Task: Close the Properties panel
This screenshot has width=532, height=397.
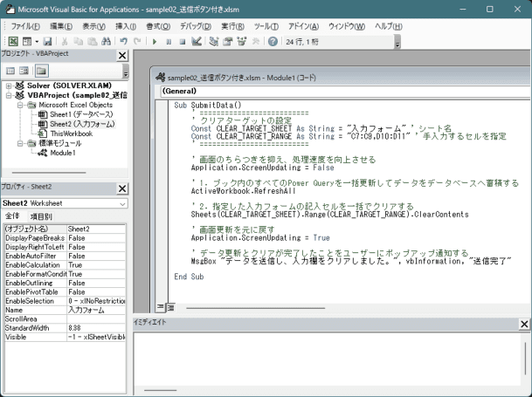Action: point(122,188)
